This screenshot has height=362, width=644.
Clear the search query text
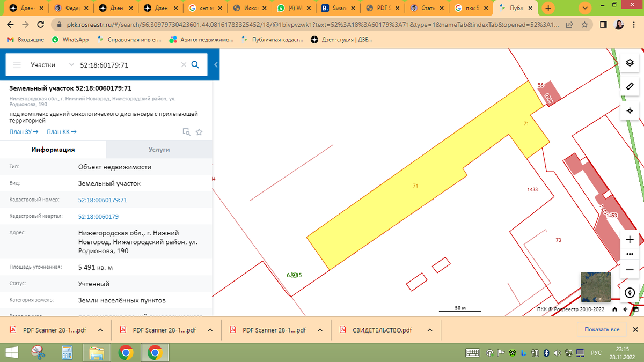coord(184,64)
